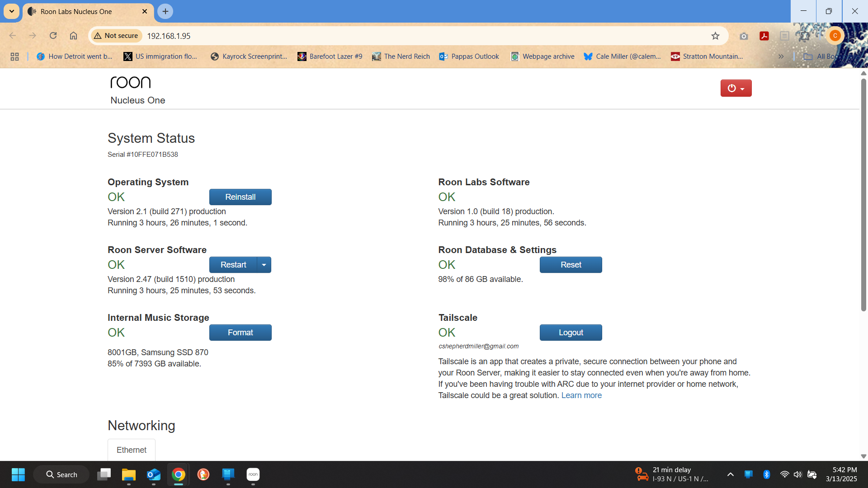Click the cshepherdmiller@gmail.com Tailscale account text

479,346
